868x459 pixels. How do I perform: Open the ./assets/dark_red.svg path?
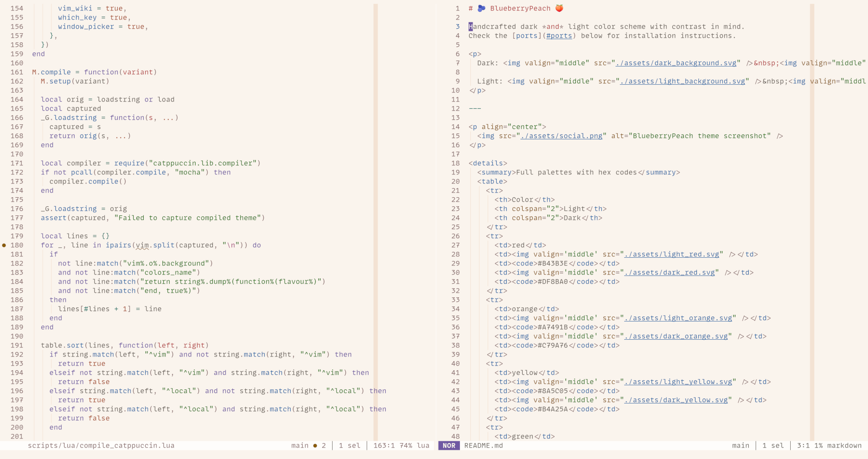coord(670,272)
